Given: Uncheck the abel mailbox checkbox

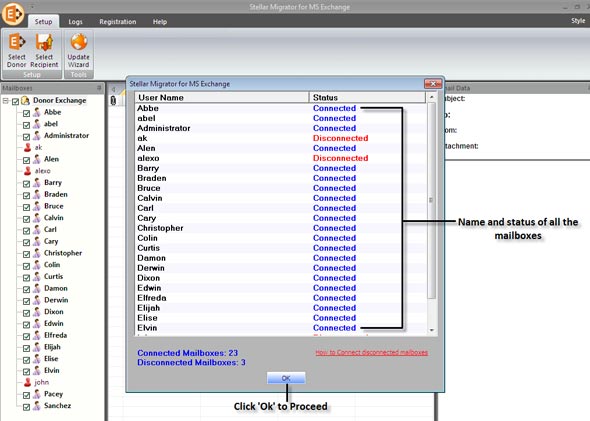Looking at the screenshot, I should tap(26, 125).
